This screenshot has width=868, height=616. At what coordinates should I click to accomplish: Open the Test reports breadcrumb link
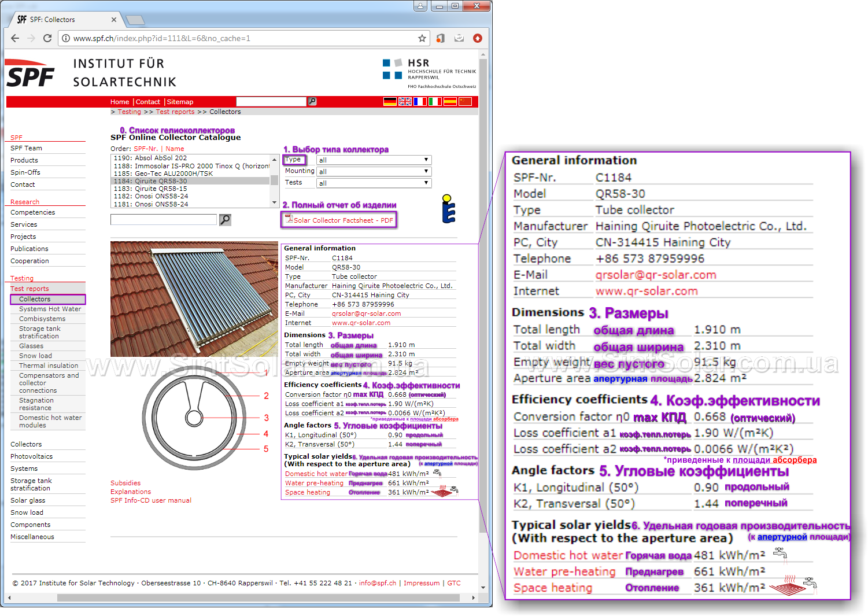click(x=175, y=112)
